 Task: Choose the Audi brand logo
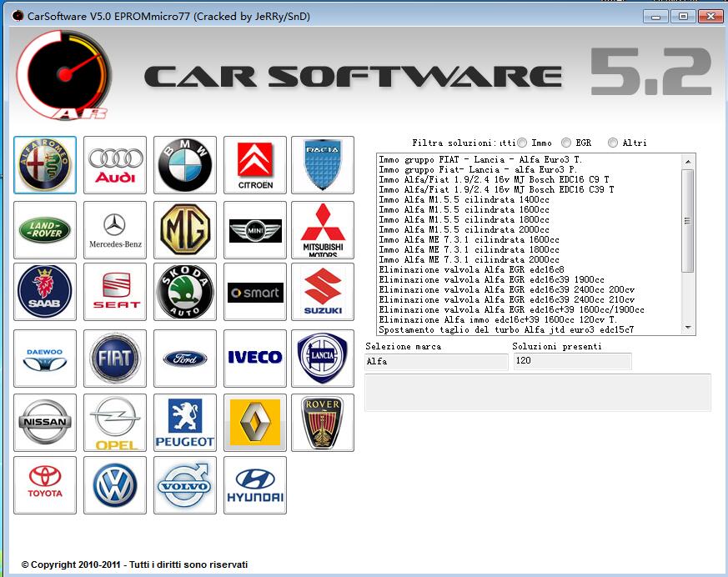pyautogui.click(x=115, y=165)
